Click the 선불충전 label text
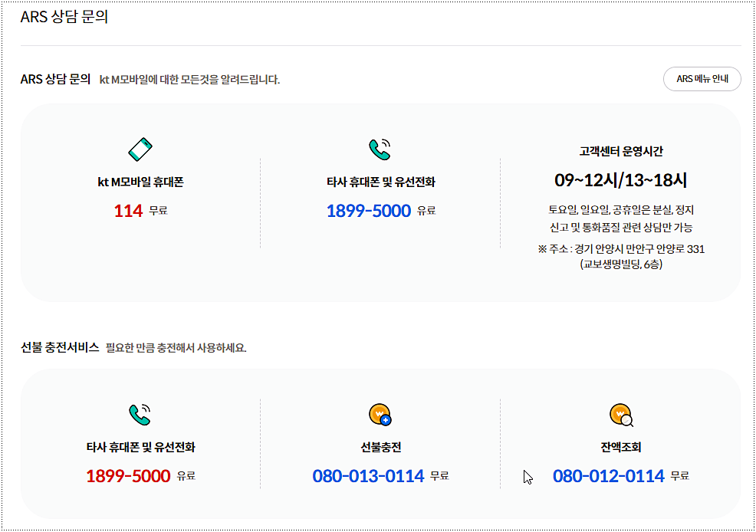Image resolution: width=756 pixels, height=532 pixels. point(381,448)
